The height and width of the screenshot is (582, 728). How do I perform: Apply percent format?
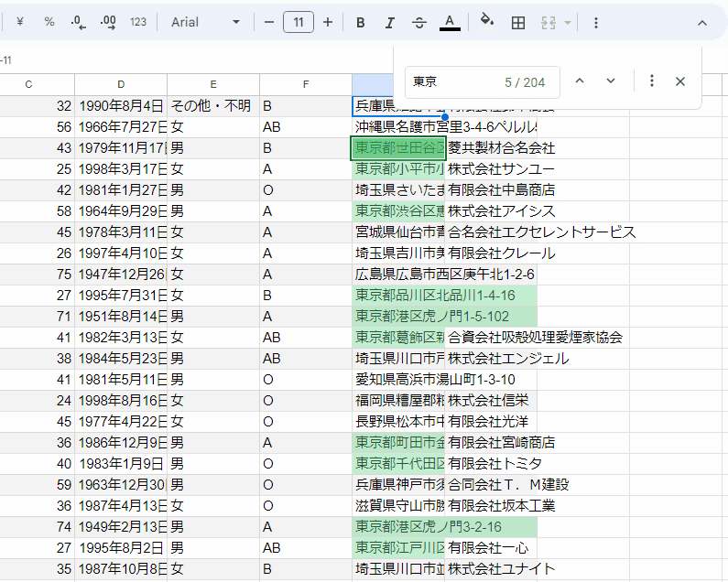pos(49,22)
